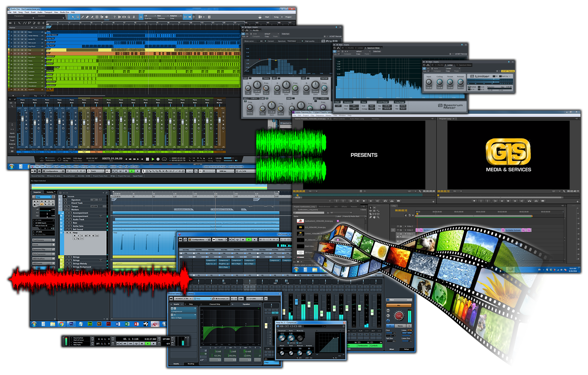Select the Zoom magnifier tool in Cubase toolbar
The width and height of the screenshot is (588, 375).
(160, 171)
